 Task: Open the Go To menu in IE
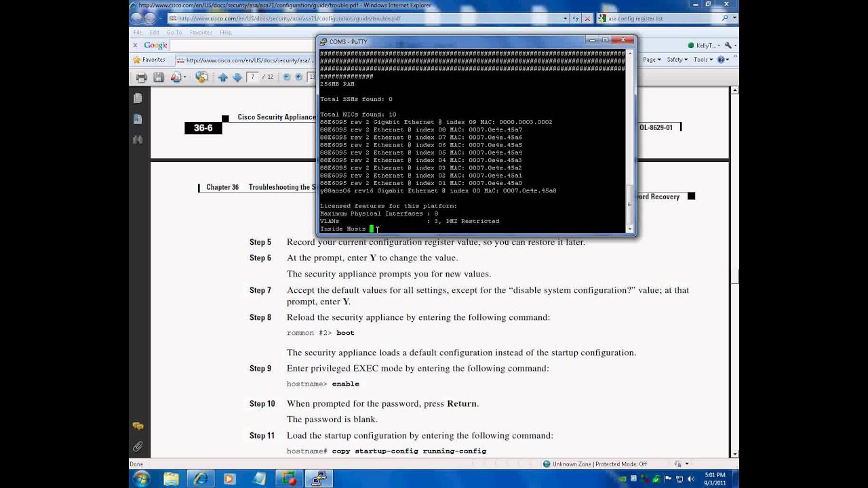tap(174, 32)
